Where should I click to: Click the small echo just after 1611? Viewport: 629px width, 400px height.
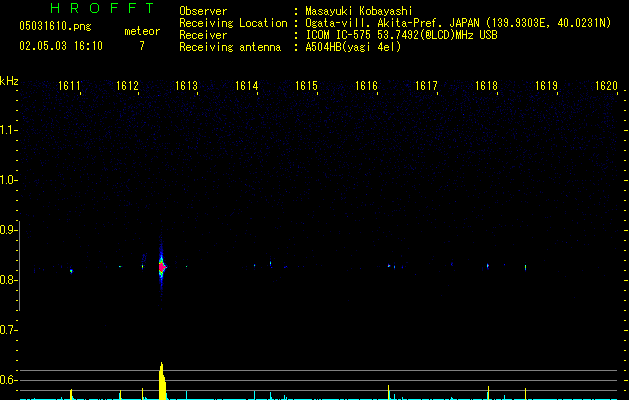(x=71, y=271)
